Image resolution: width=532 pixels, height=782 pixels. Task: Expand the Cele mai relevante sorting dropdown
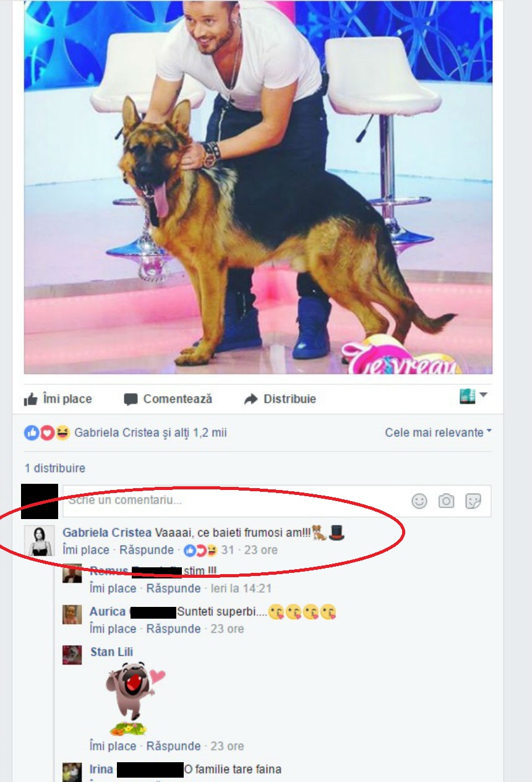[x=438, y=432]
